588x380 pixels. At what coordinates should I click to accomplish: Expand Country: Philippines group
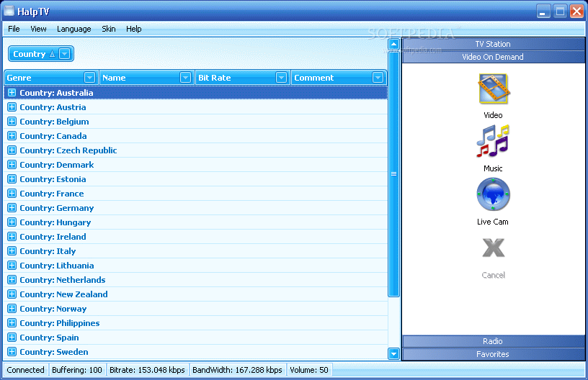click(x=12, y=323)
